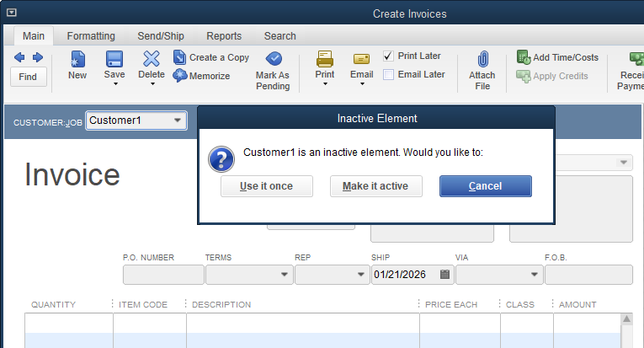Enable the Email Later checkbox
This screenshot has width=644, height=348.
(388, 74)
